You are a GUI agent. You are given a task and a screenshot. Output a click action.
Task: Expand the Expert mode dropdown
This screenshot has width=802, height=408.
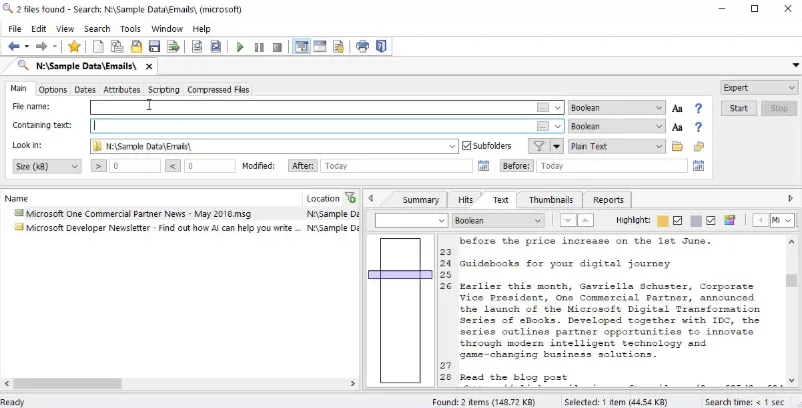[x=759, y=88]
